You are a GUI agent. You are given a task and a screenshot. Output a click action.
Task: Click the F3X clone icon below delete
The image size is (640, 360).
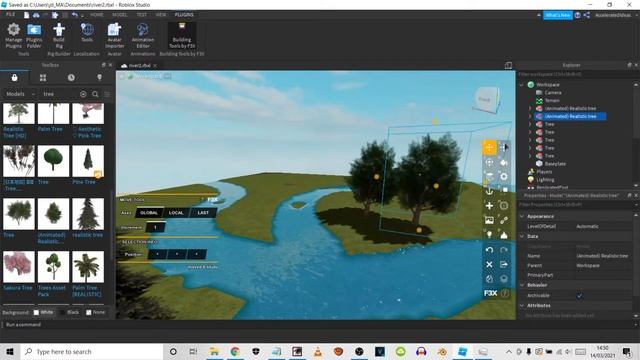pyautogui.click(x=489, y=279)
